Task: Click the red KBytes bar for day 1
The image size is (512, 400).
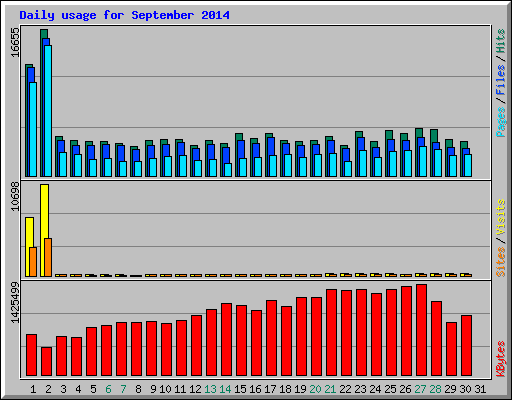Action: pos(31,355)
